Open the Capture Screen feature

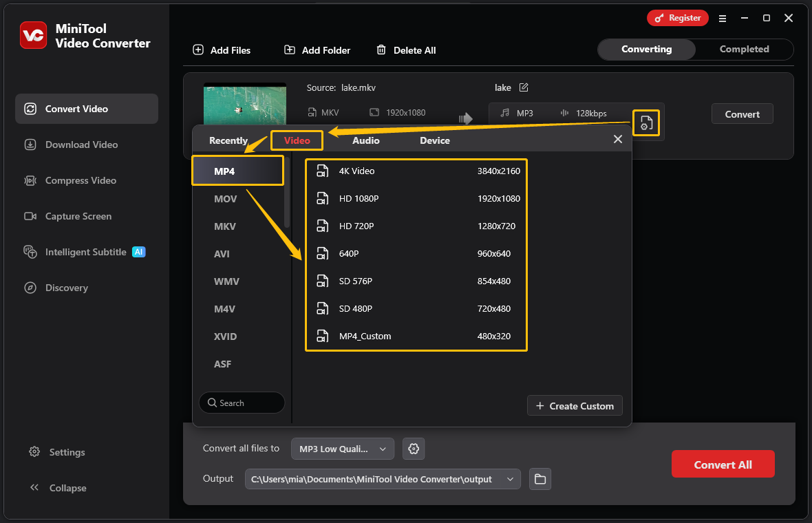coord(76,216)
